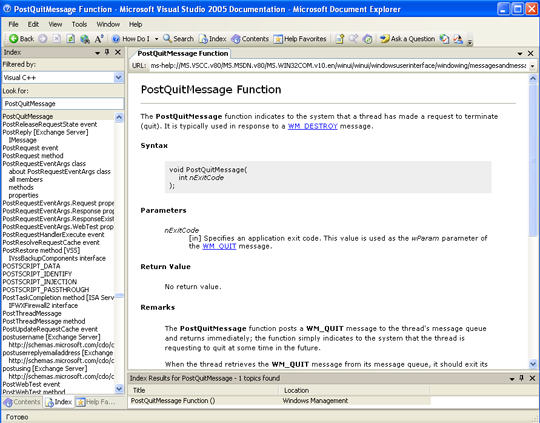Click the Home globe icon
The height and width of the screenshot is (423, 540).
(x=85, y=39)
